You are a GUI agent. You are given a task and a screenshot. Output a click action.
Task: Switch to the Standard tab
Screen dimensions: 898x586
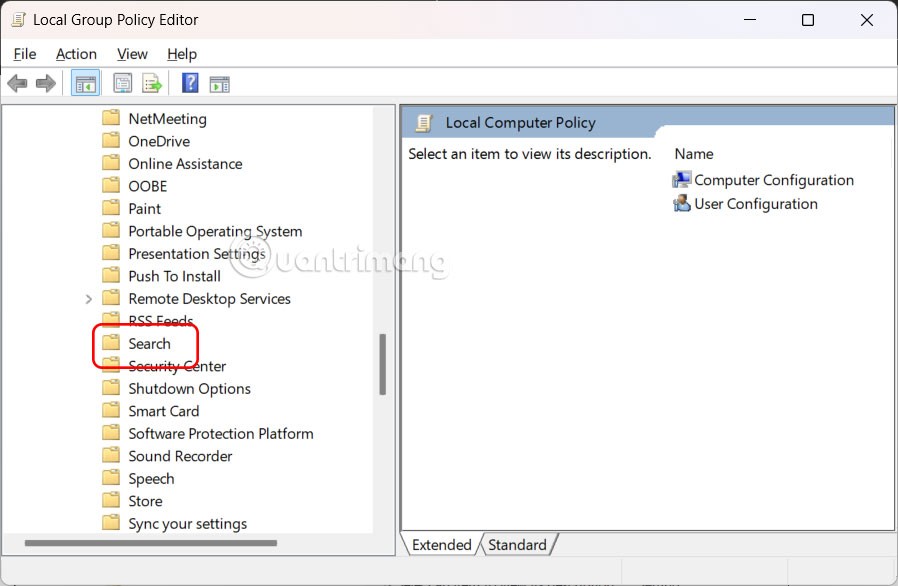click(517, 545)
